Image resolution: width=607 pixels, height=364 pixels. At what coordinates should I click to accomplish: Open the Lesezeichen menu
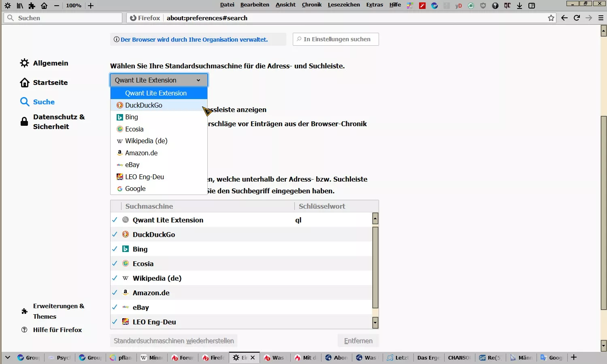pos(344,5)
